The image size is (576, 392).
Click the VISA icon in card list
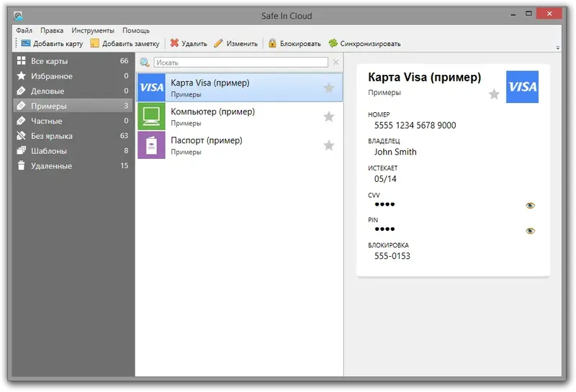tap(151, 87)
